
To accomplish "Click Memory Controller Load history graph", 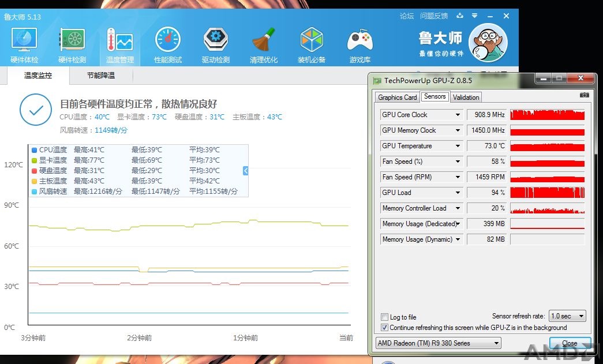I will (547, 208).
